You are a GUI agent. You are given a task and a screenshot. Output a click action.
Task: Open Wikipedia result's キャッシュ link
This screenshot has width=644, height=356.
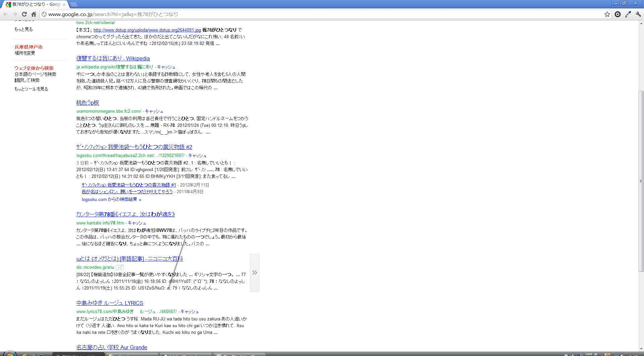[166, 67]
